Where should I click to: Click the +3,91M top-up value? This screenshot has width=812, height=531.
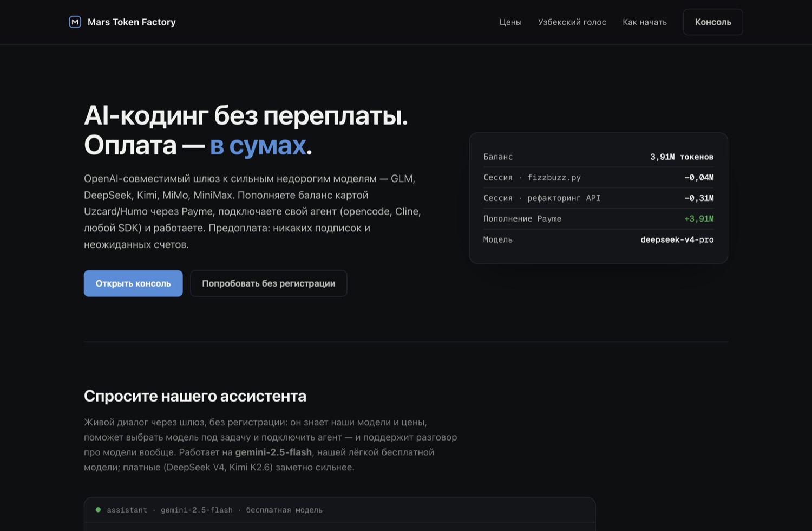[x=699, y=218]
